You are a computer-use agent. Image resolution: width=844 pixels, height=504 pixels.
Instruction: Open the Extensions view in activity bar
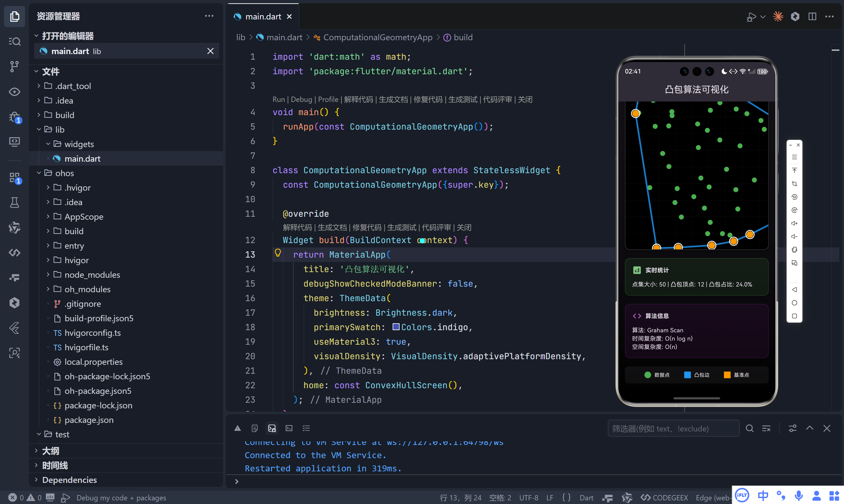14,177
